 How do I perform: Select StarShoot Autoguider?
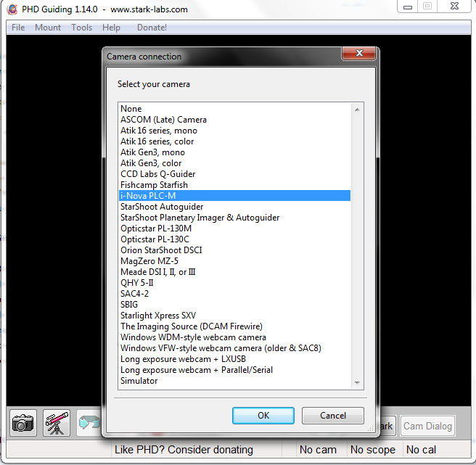point(234,207)
